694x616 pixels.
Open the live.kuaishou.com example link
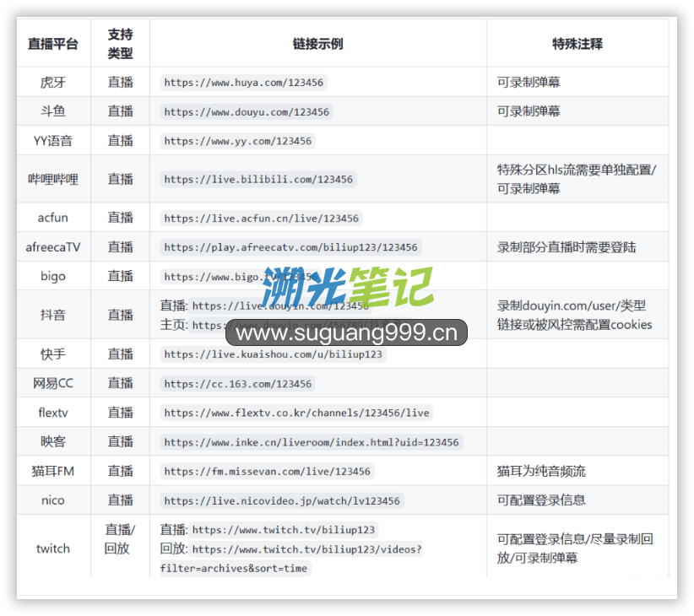point(274,354)
